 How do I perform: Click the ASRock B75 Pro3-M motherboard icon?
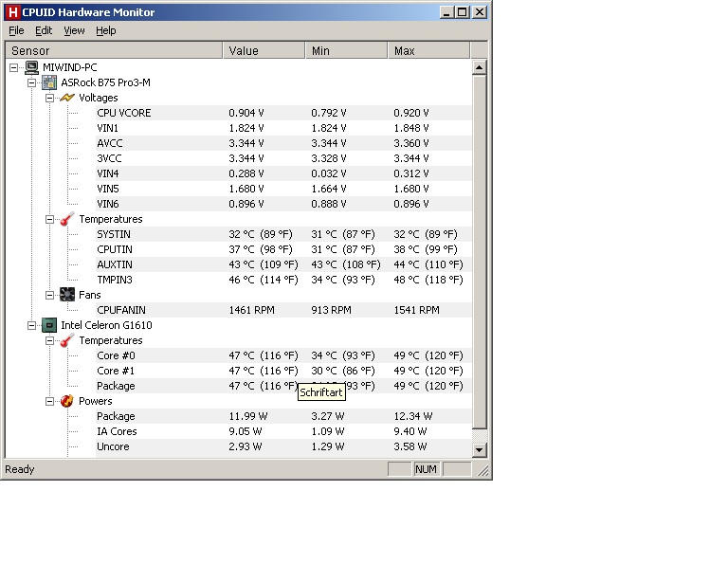pyautogui.click(x=49, y=82)
